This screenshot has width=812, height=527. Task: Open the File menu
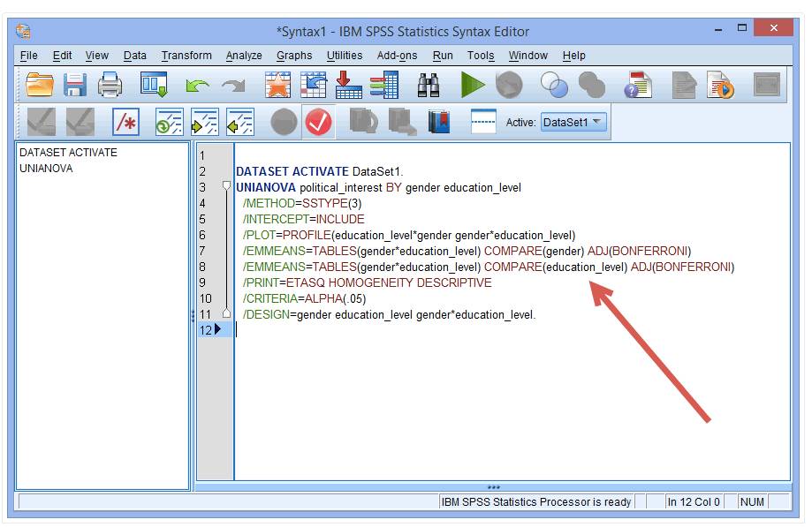tap(28, 56)
